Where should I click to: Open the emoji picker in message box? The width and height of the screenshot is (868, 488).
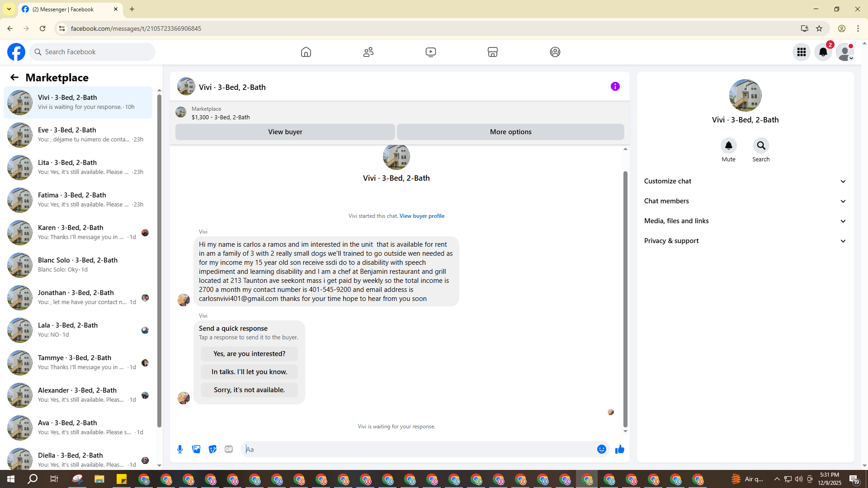[601, 449]
